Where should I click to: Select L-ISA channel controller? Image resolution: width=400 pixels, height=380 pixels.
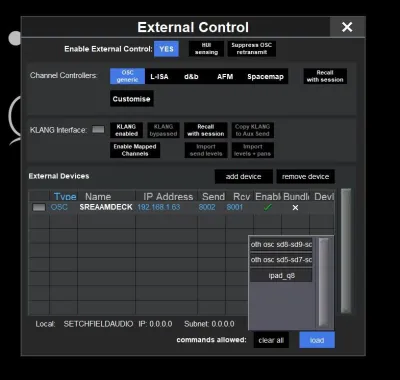click(159, 76)
